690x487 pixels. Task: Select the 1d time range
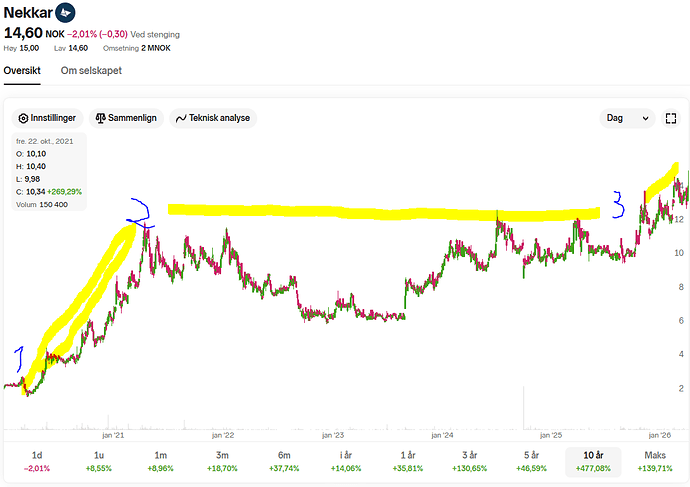[37, 461]
